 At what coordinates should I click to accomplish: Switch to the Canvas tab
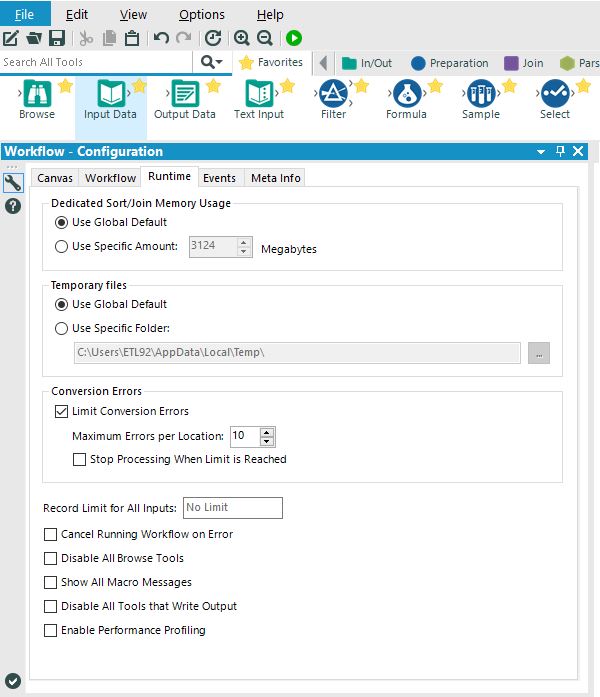[x=55, y=178]
